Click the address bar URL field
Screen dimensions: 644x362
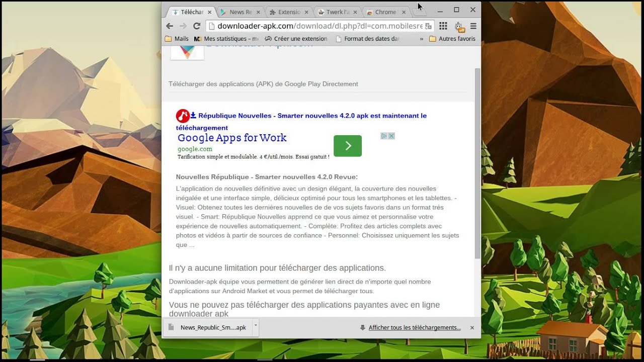[320, 26]
